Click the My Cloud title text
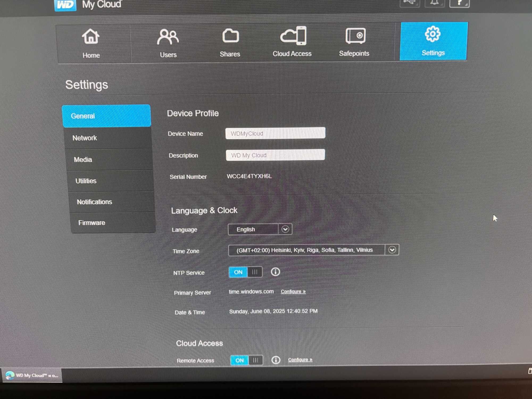Screen dimensions: 532x399 pyautogui.click(x=102, y=4)
